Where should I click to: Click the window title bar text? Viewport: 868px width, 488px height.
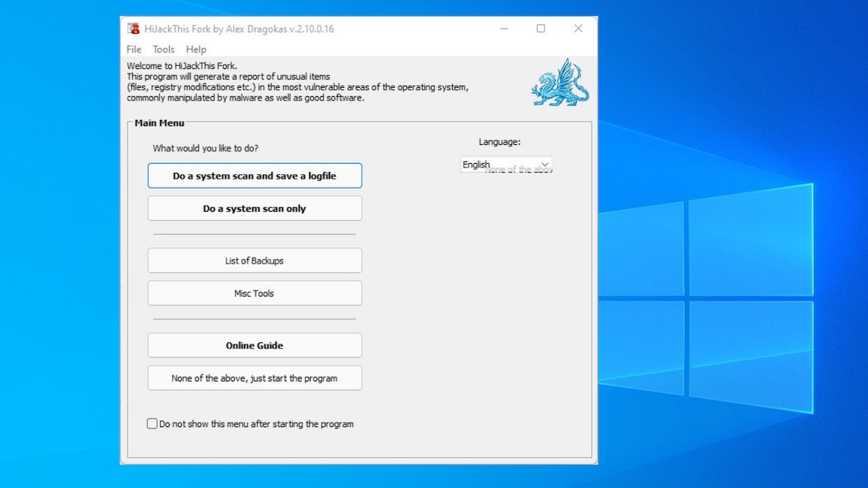(239, 29)
